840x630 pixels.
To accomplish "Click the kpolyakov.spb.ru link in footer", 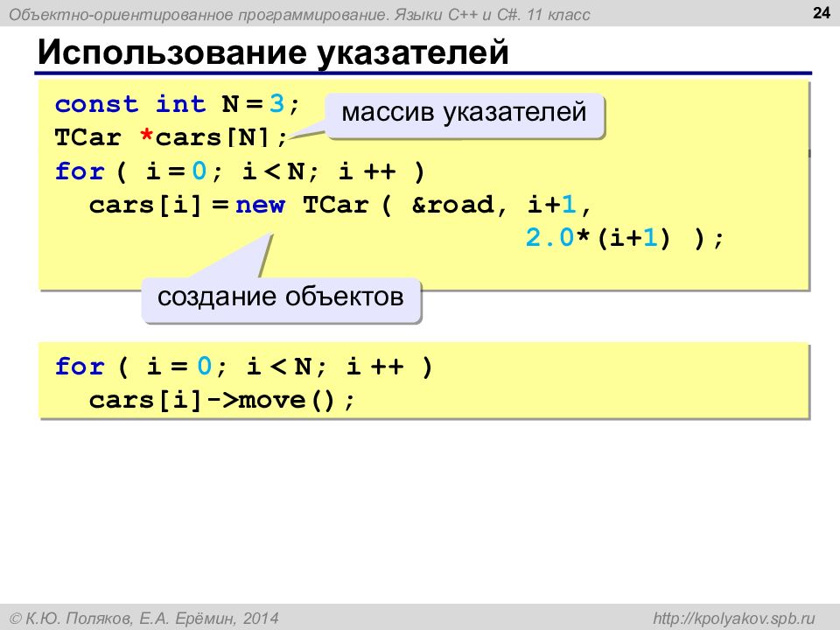I will (x=733, y=619).
